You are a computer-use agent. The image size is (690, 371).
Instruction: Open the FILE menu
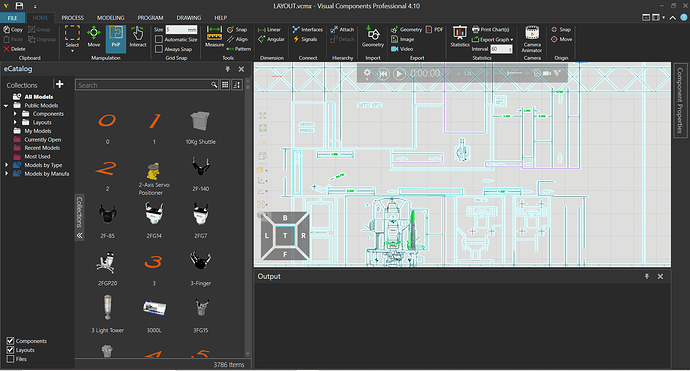click(x=12, y=18)
